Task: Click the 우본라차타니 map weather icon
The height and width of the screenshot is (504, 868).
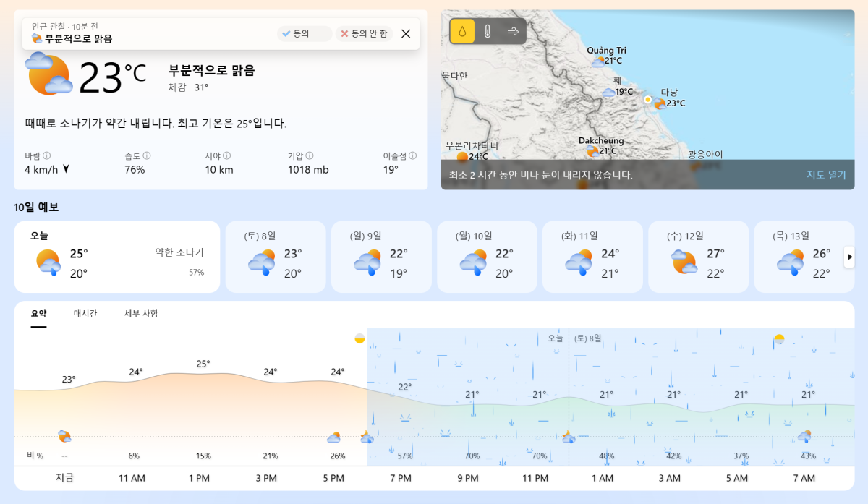Action: 462,156
